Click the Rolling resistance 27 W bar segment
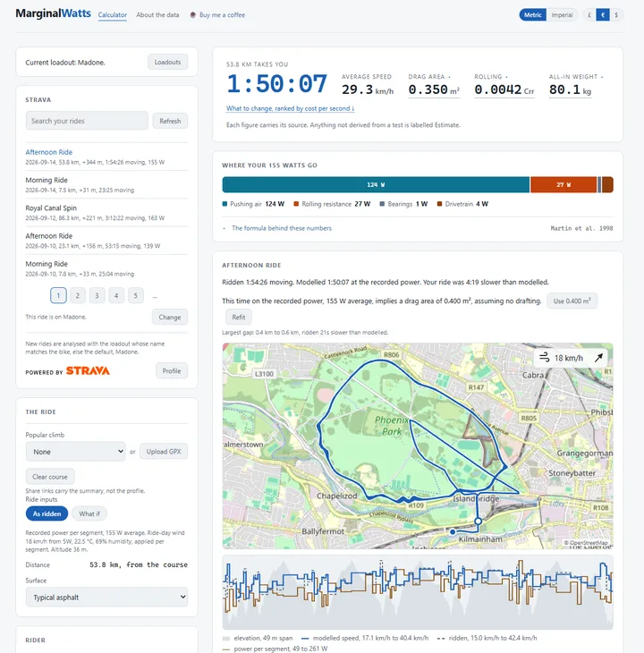This screenshot has height=653, width=644. tap(563, 184)
